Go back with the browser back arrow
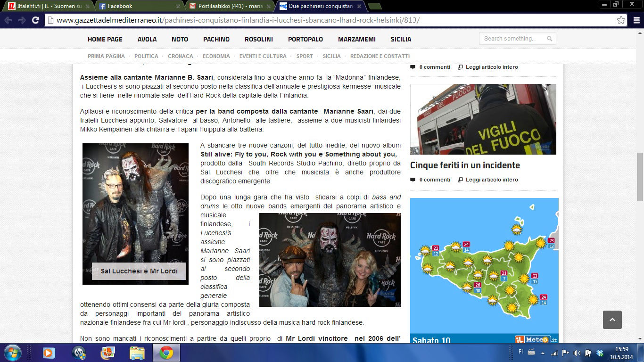Viewport: 644px width, 362px height. tap(8, 20)
